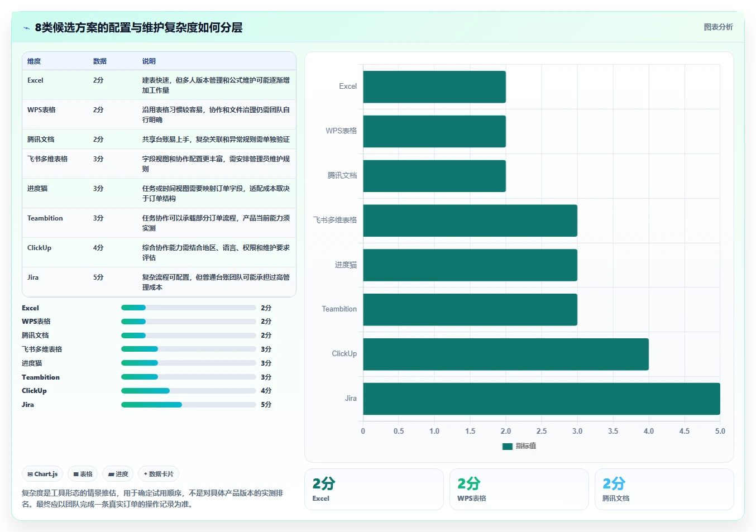Click the Teambition progress bar

(188, 377)
